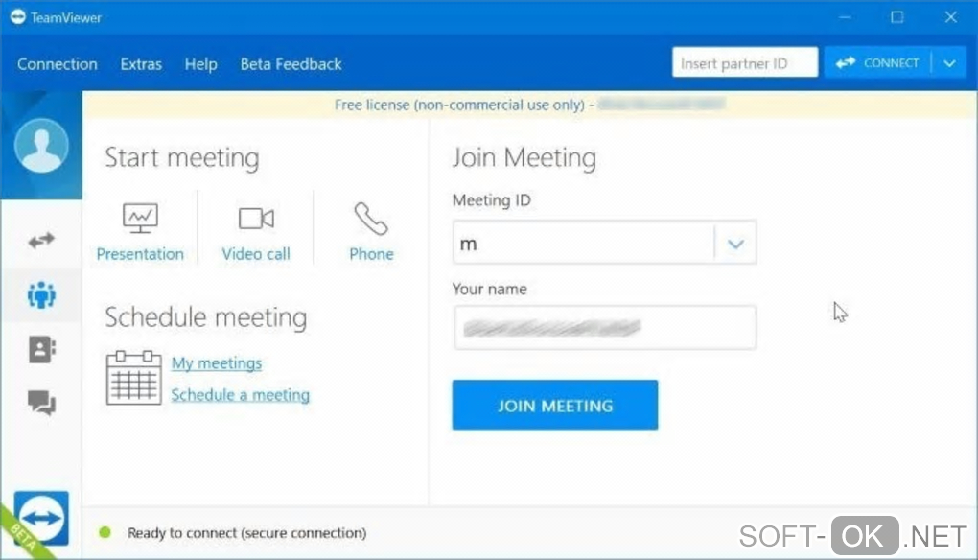Open the Beta Feedback menu
The height and width of the screenshot is (560, 978).
click(x=291, y=64)
